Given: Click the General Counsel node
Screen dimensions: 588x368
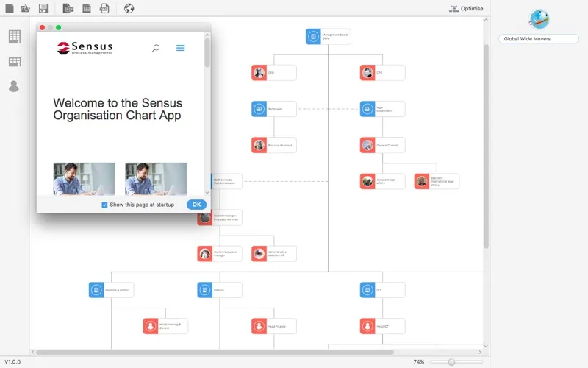Looking at the screenshot, I should (382, 145).
